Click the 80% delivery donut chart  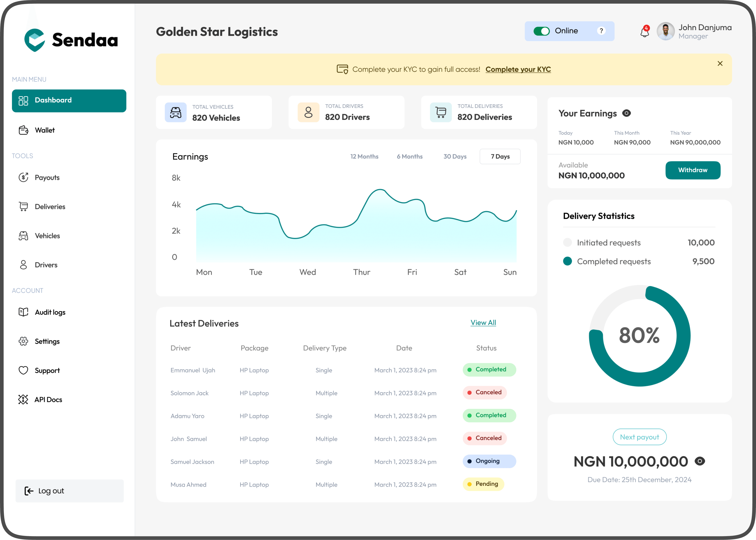(639, 336)
